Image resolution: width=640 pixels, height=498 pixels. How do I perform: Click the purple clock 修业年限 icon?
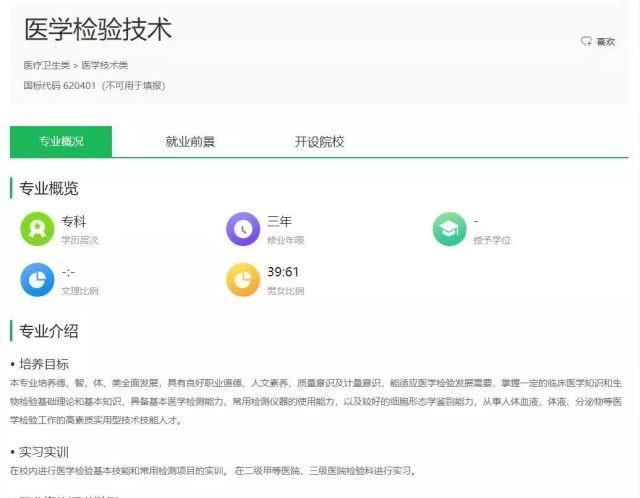point(243,229)
